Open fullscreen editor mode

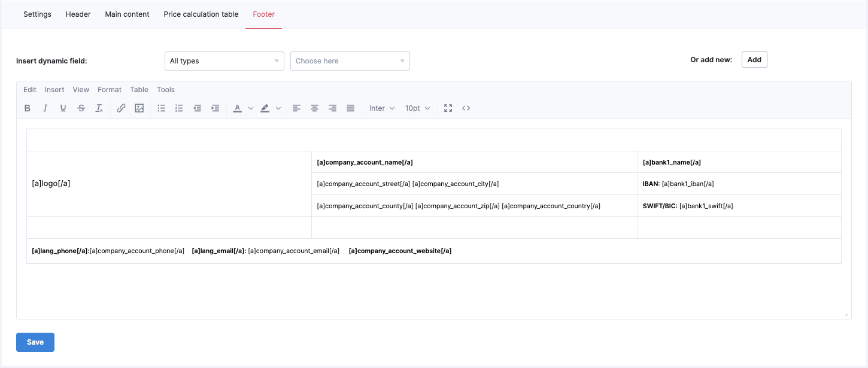pyautogui.click(x=448, y=108)
